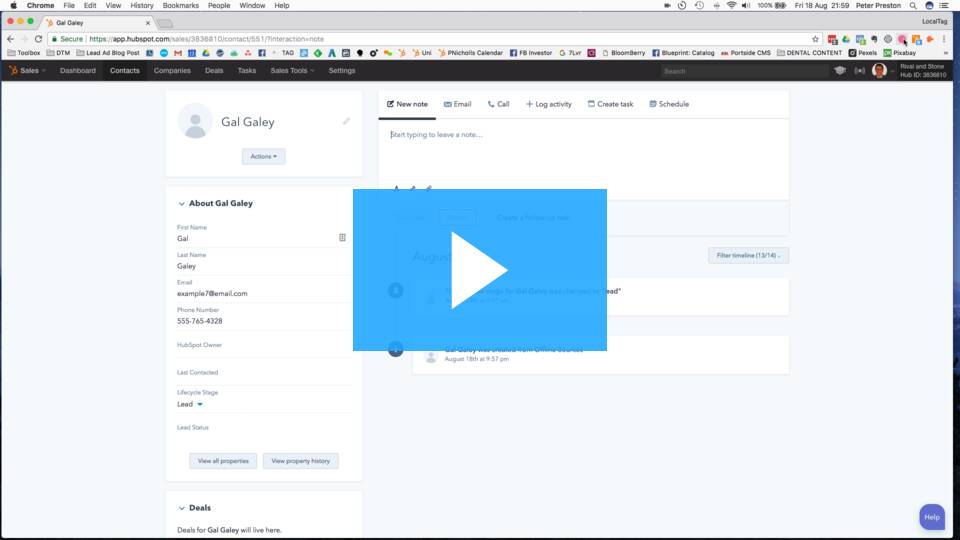Open details icon beside First Name
The height and width of the screenshot is (540, 960).
[x=342, y=238]
